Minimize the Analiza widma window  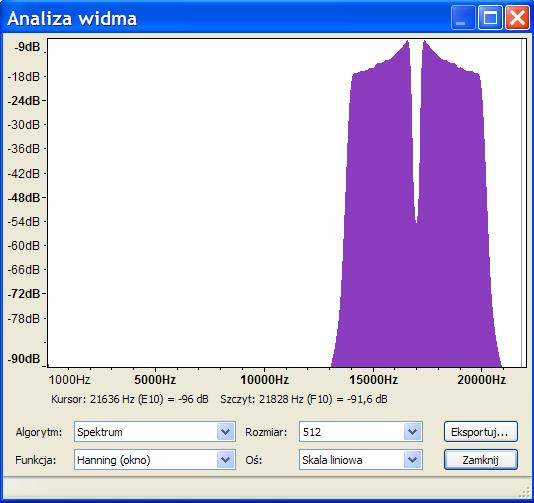[x=463, y=17]
